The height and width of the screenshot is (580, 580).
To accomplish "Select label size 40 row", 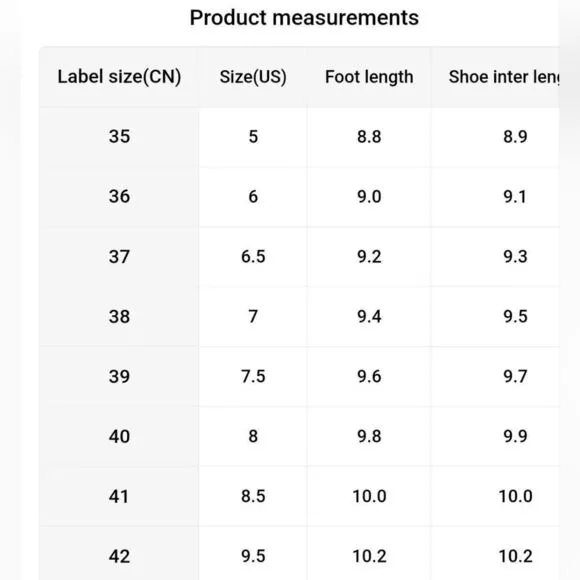I will click(299, 436).
